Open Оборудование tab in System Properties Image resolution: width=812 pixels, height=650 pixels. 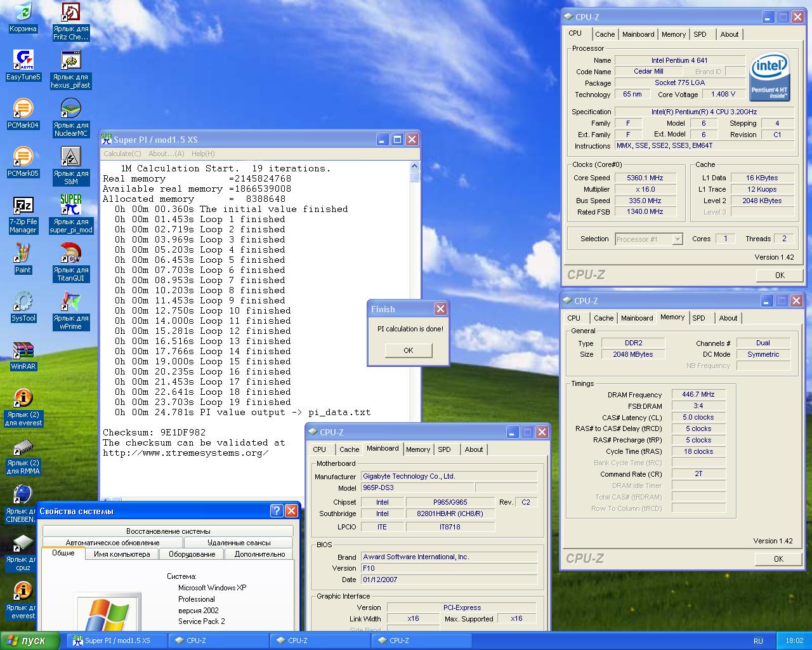pyautogui.click(x=192, y=554)
